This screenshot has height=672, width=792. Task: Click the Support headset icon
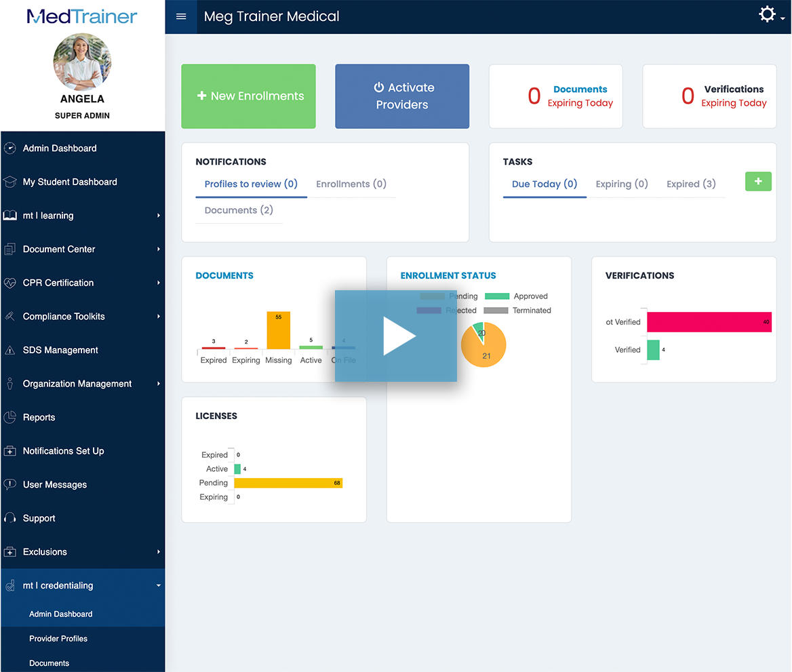[9, 518]
